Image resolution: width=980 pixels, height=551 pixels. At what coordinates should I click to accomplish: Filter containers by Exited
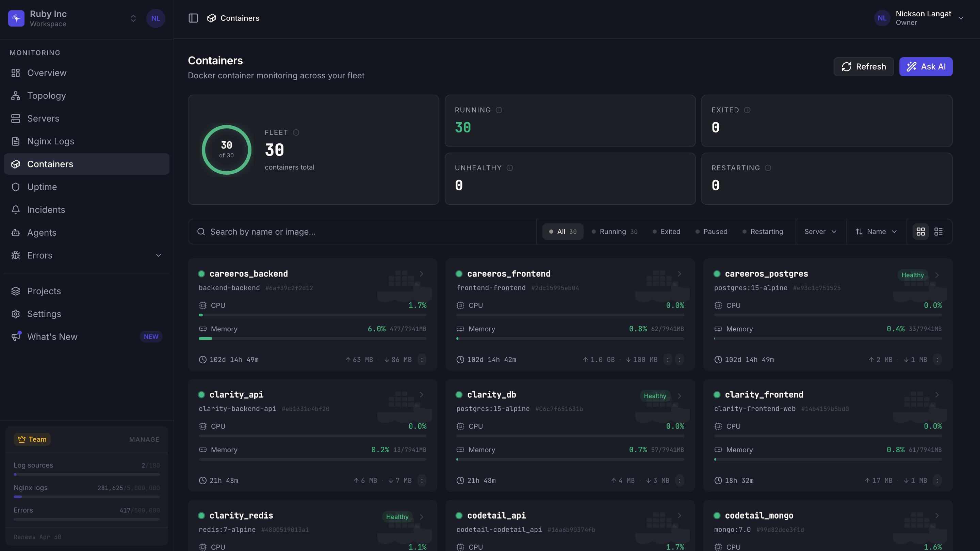pos(667,232)
